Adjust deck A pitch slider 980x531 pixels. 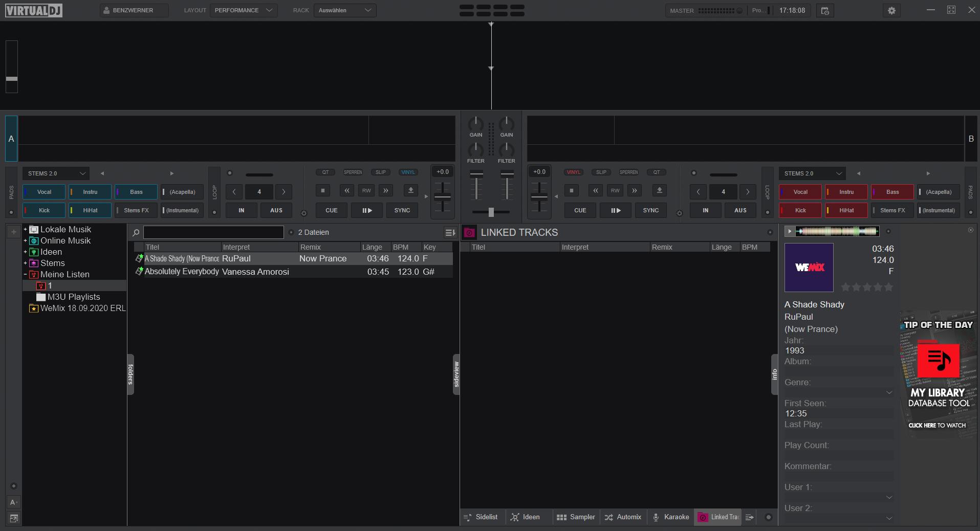pyautogui.click(x=443, y=197)
